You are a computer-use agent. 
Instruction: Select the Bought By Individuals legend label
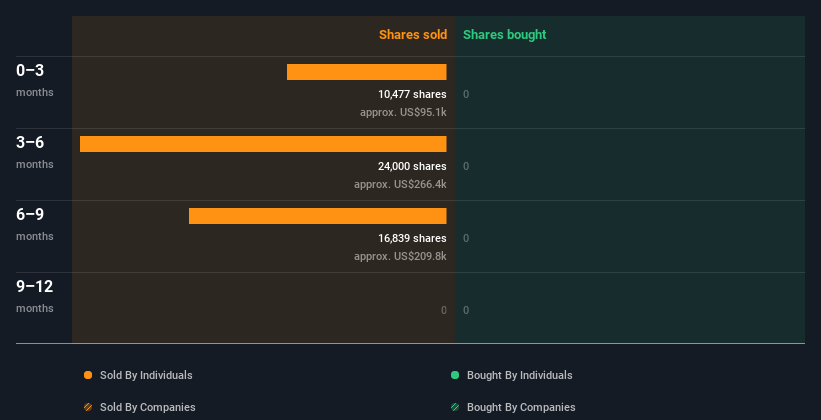tap(519, 375)
